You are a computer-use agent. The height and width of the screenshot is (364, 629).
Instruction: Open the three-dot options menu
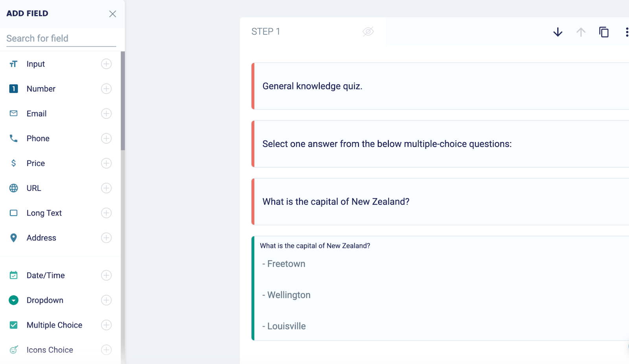tap(627, 32)
